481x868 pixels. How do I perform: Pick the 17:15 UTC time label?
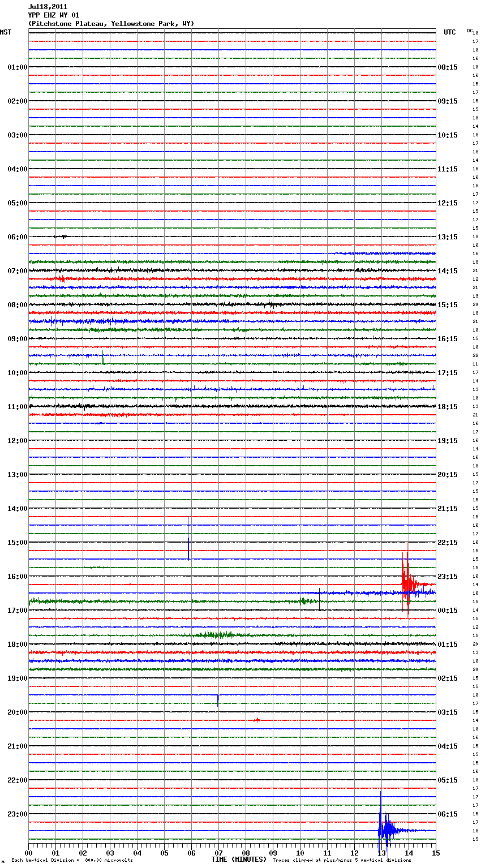point(448,373)
